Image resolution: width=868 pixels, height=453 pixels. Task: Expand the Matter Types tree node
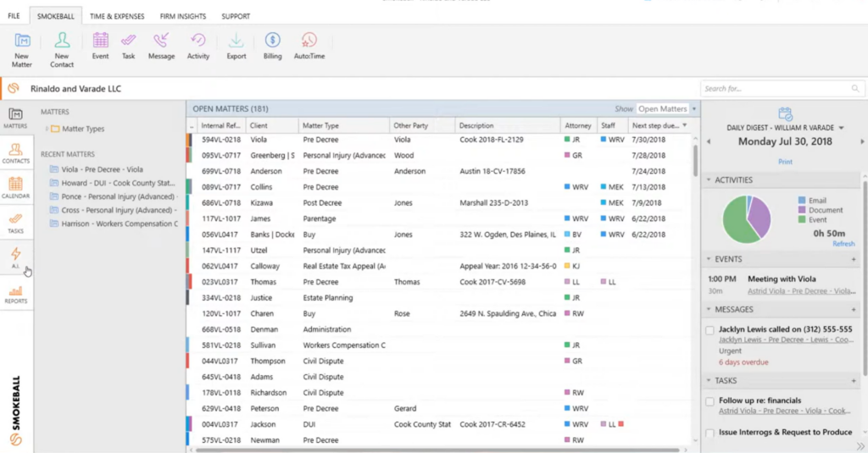click(47, 129)
